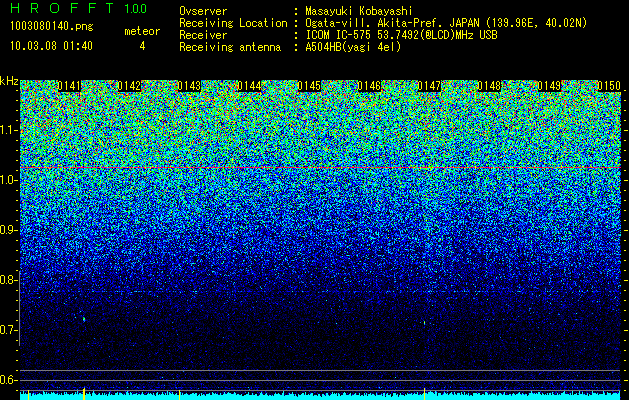The width and height of the screenshot is (629, 400).
Task: Select the file name 1003080140.png
Action: coord(52,27)
